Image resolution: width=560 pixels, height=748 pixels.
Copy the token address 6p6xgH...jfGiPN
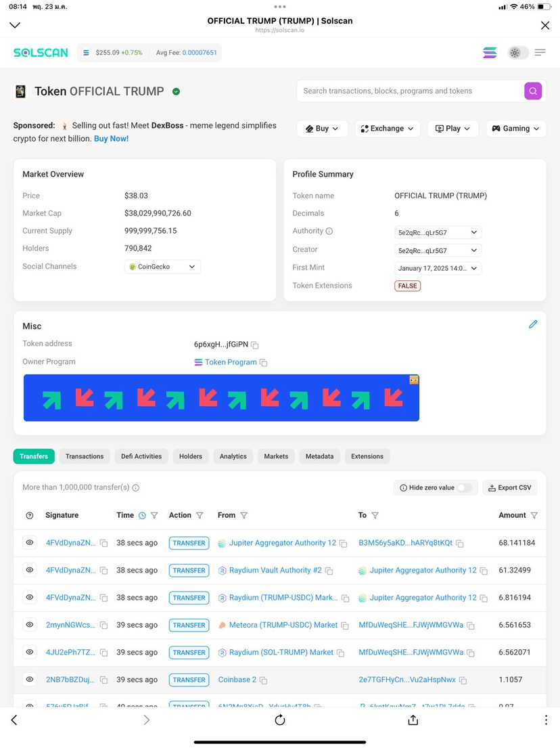255,345
